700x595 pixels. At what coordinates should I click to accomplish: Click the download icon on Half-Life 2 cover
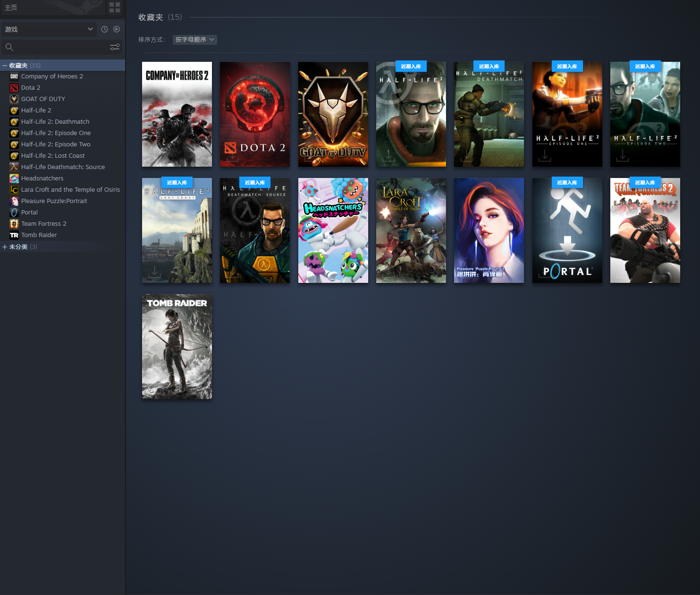pos(388,155)
